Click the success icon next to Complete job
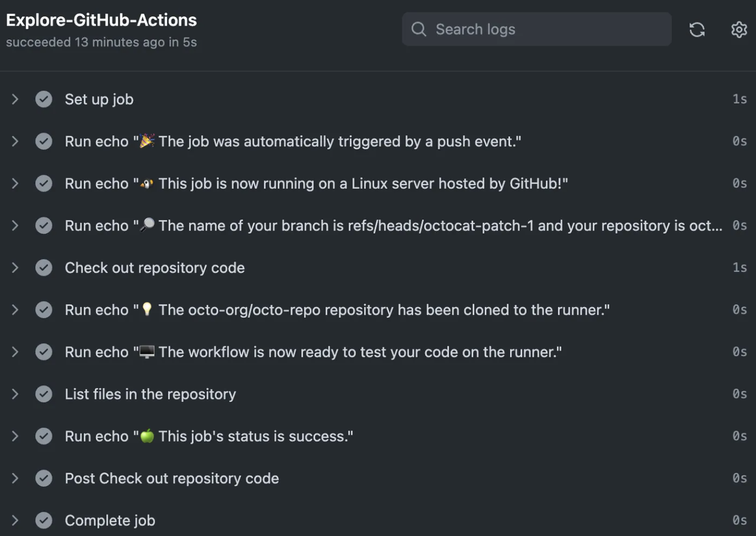The height and width of the screenshot is (536, 756). coord(44,520)
